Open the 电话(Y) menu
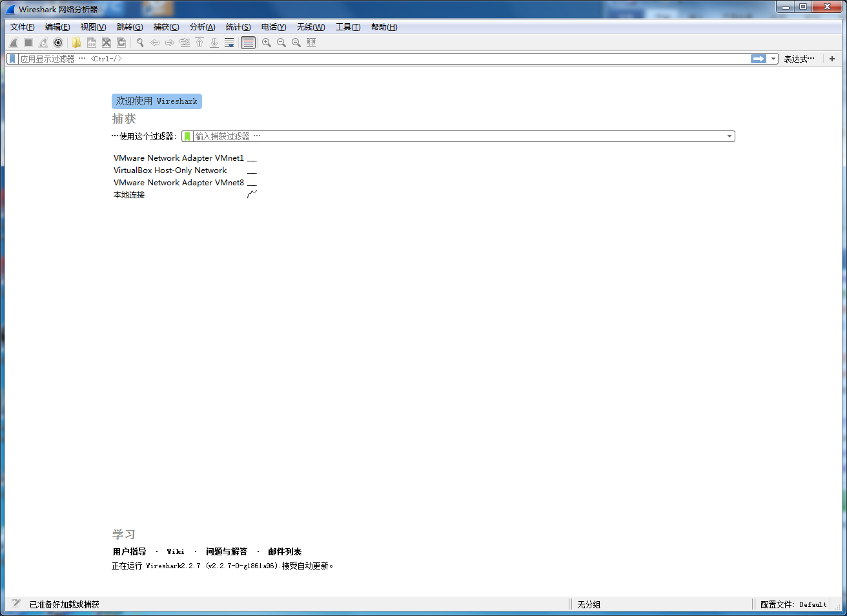Image resolution: width=847 pixels, height=616 pixels. [x=274, y=27]
